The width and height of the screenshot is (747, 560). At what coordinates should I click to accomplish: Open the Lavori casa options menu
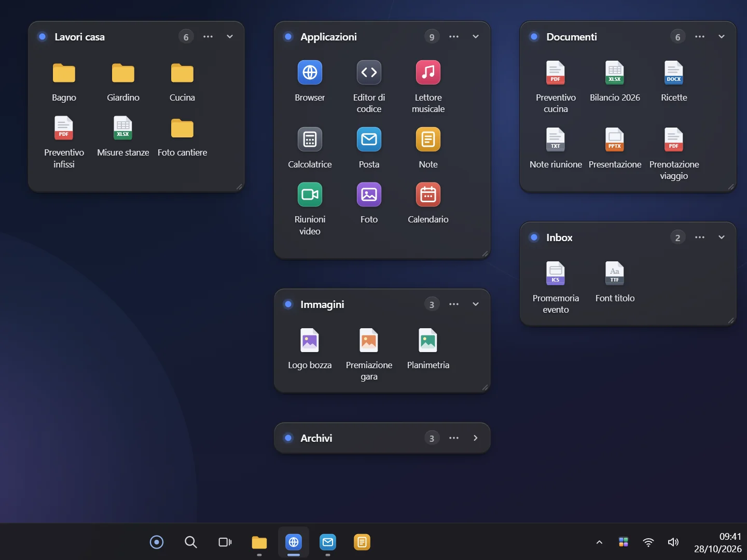[208, 37]
